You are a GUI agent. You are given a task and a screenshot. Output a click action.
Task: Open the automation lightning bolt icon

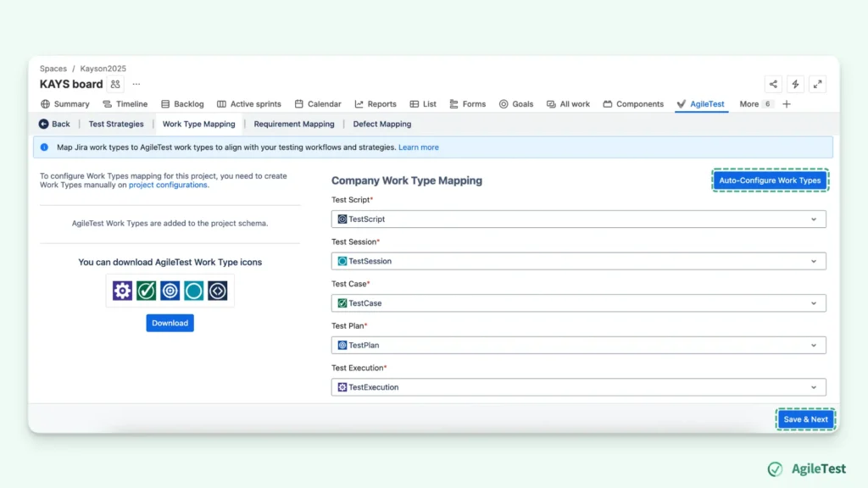(x=795, y=84)
